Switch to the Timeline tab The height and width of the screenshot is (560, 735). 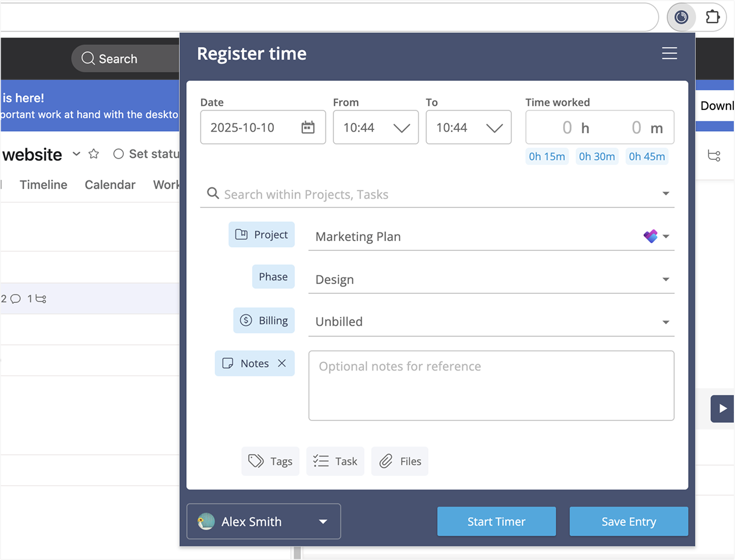pos(43,184)
